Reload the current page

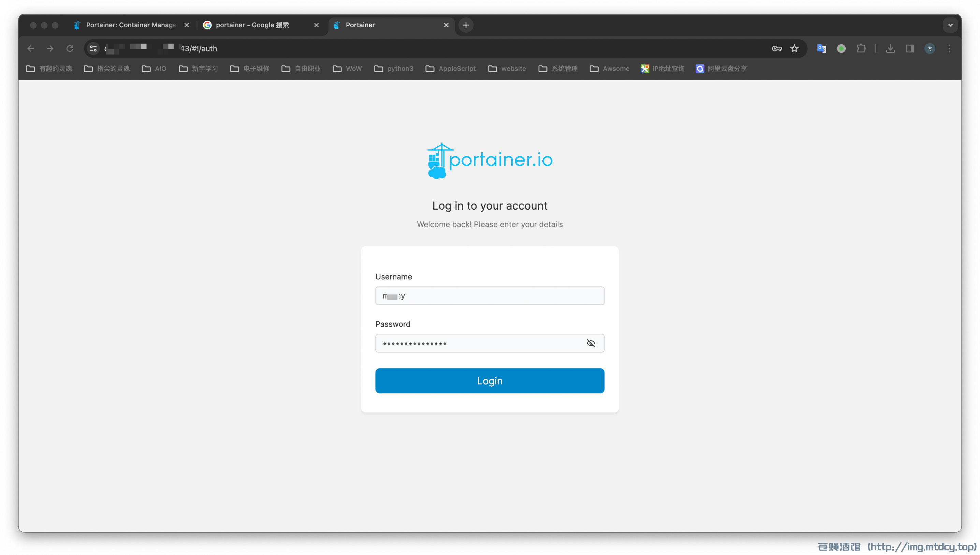point(70,48)
